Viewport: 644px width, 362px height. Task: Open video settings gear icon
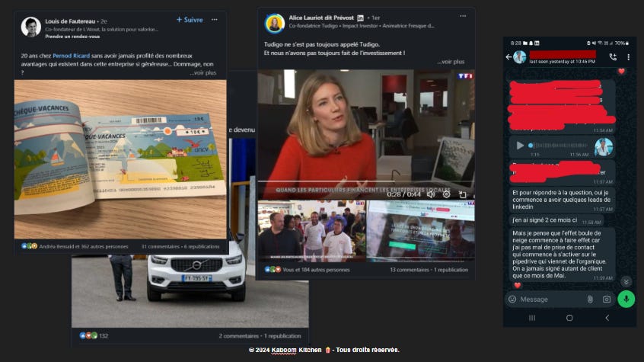click(x=446, y=194)
